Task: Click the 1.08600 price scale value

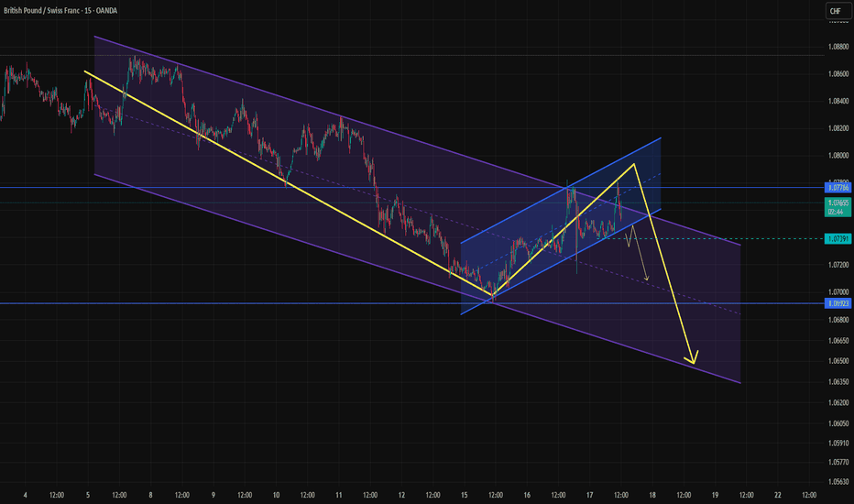Action: coord(838,74)
